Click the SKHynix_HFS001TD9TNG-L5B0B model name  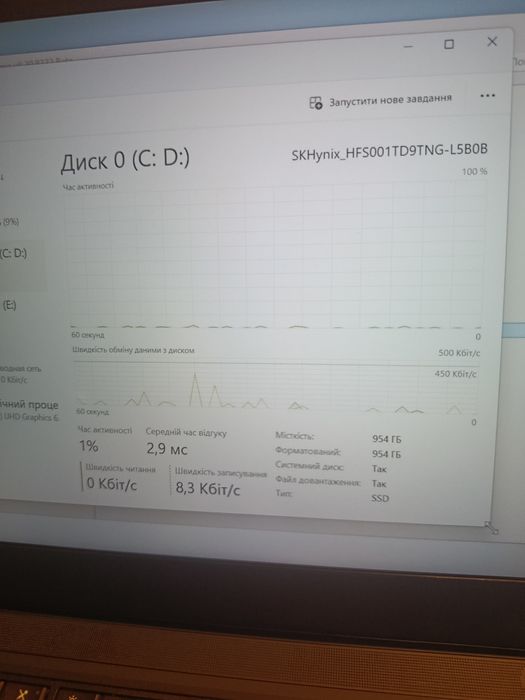(389, 152)
